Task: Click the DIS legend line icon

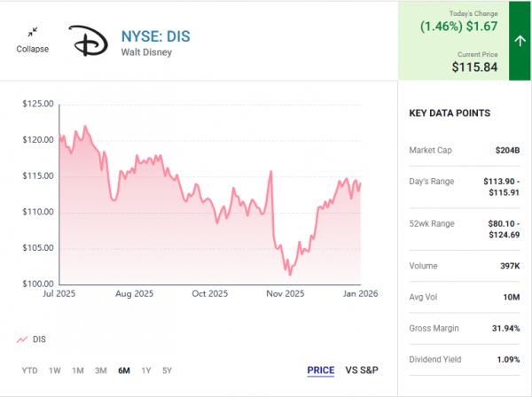Action: point(22,339)
